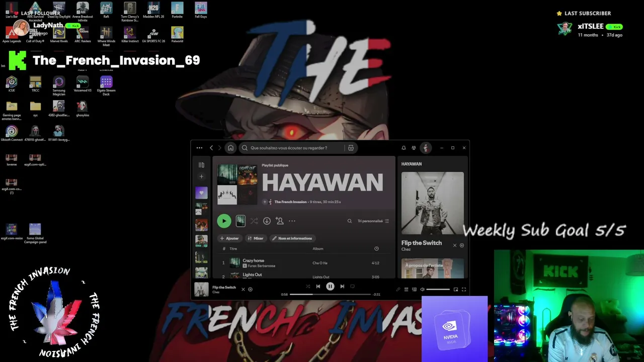Go back with Spotify's back arrow
Image resolution: width=644 pixels, height=362 pixels.
tap(211, 148)
